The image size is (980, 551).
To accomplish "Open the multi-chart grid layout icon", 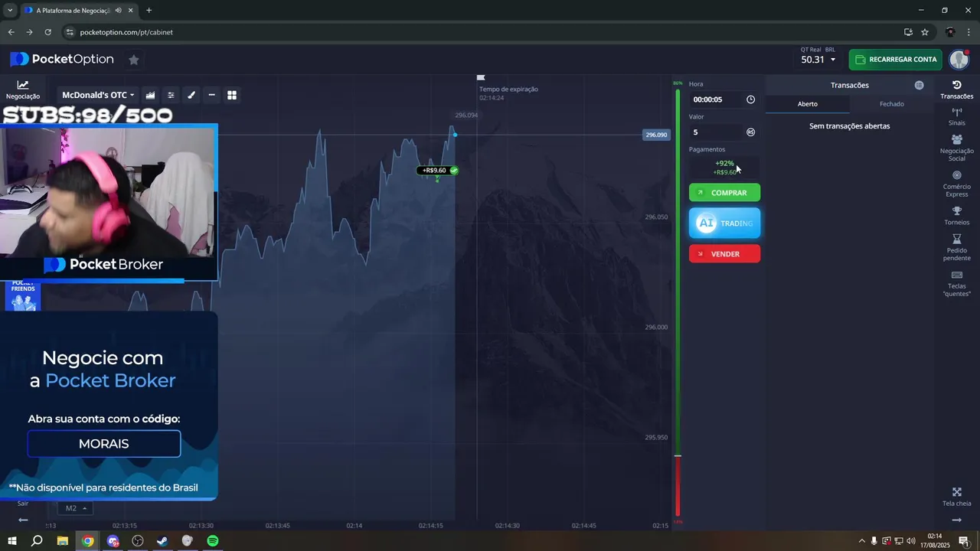I will click(x=232, y=95).
